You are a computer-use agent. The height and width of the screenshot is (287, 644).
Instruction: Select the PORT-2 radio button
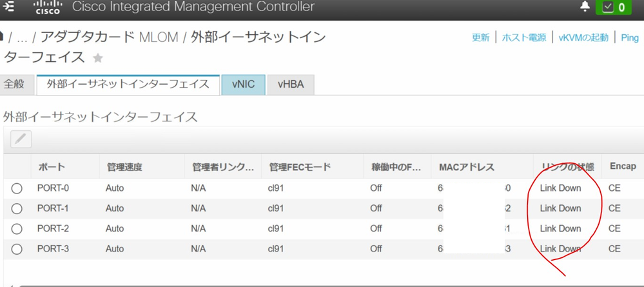(x=17, y=228)
